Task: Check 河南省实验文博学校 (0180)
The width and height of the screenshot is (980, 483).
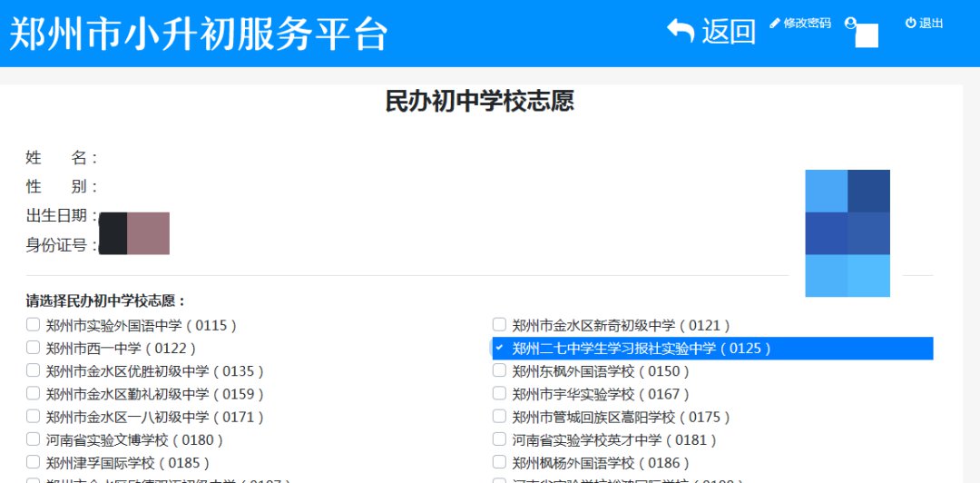Action: point(34,439)
